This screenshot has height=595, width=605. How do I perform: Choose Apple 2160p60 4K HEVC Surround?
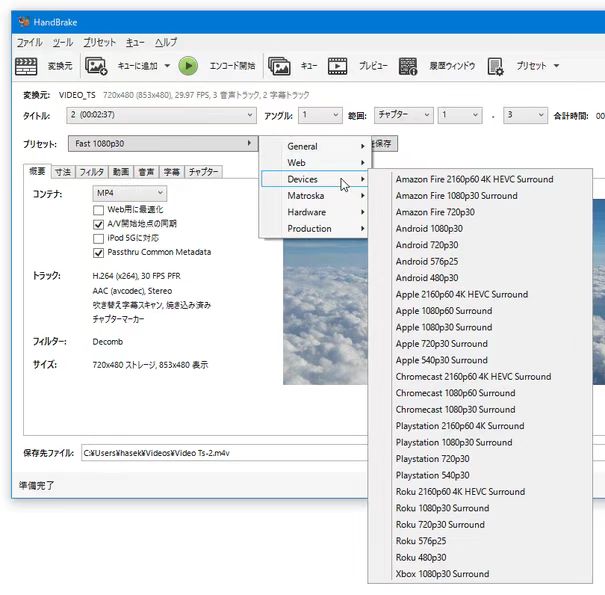(x=480, y=294)
